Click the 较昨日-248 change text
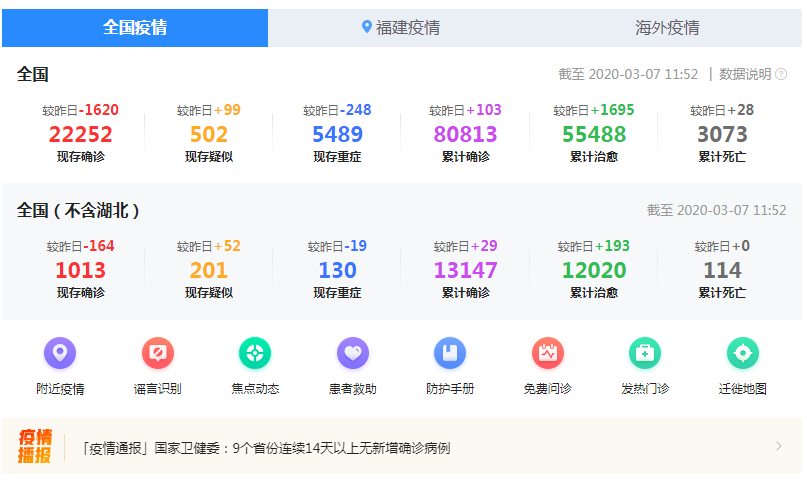 pyautogui.click(x=338, y=110)
